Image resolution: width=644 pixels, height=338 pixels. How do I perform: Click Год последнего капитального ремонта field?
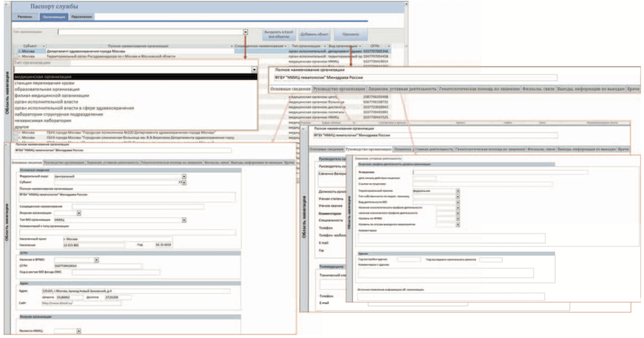(x=491, y=260)
